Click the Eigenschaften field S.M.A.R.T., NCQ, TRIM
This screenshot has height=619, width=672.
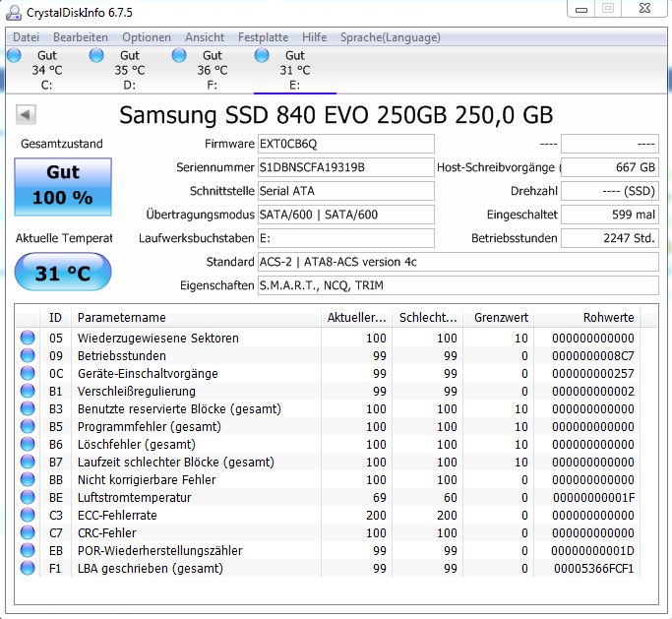(x=458, y=285)
